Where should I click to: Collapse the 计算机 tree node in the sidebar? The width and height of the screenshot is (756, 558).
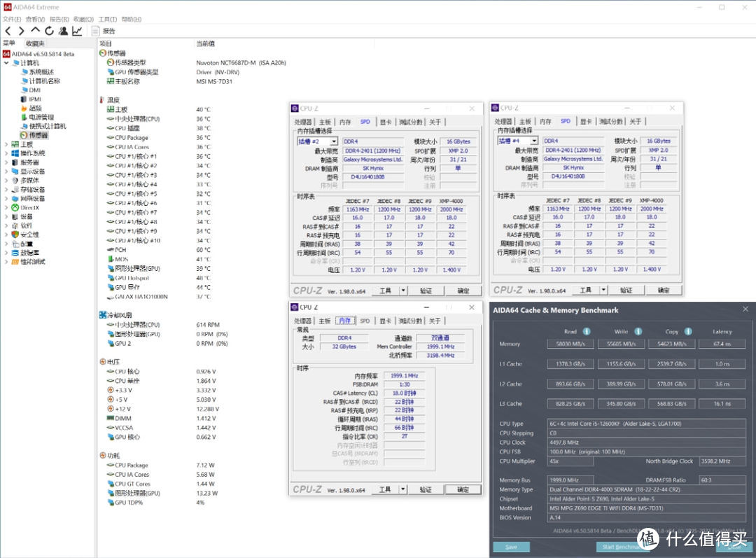click(5, 63)
